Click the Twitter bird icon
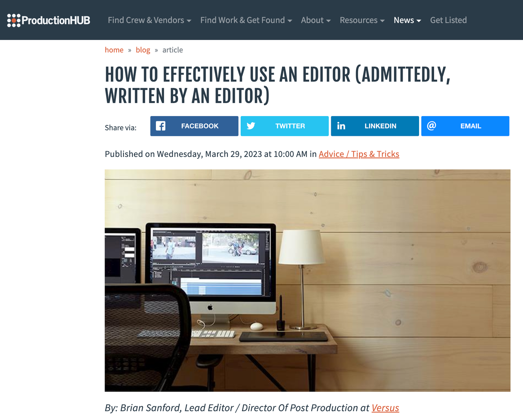 [x=251, y=126]
